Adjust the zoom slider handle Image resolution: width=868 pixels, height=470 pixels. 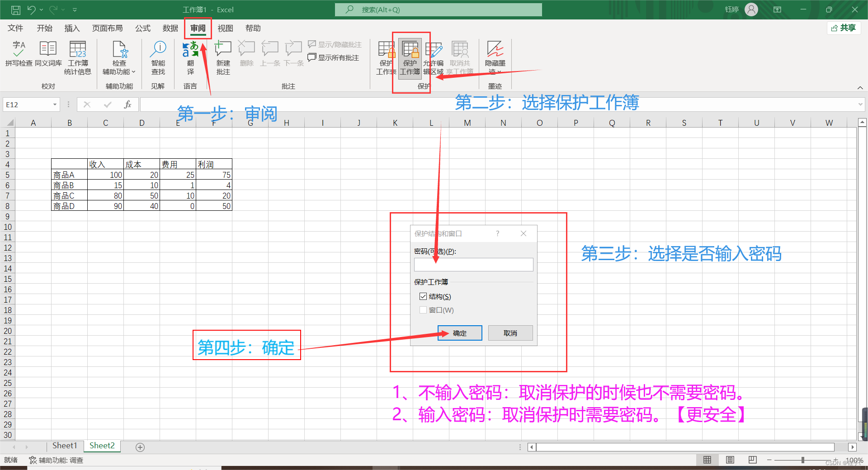pos(803,460)
